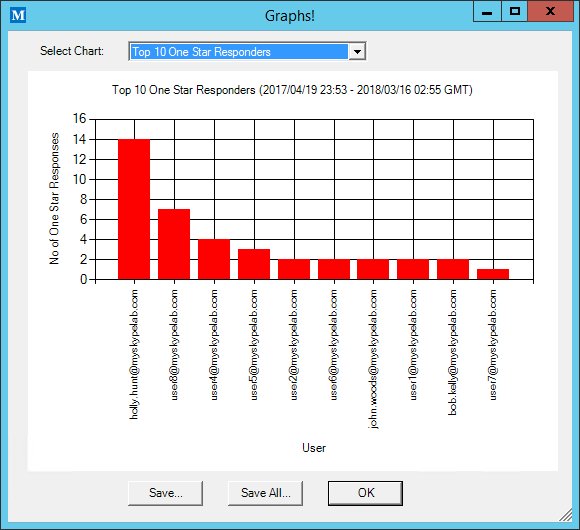Click the user7 bar in the chart
Screen dimensions: 580x530
point(493,274)
